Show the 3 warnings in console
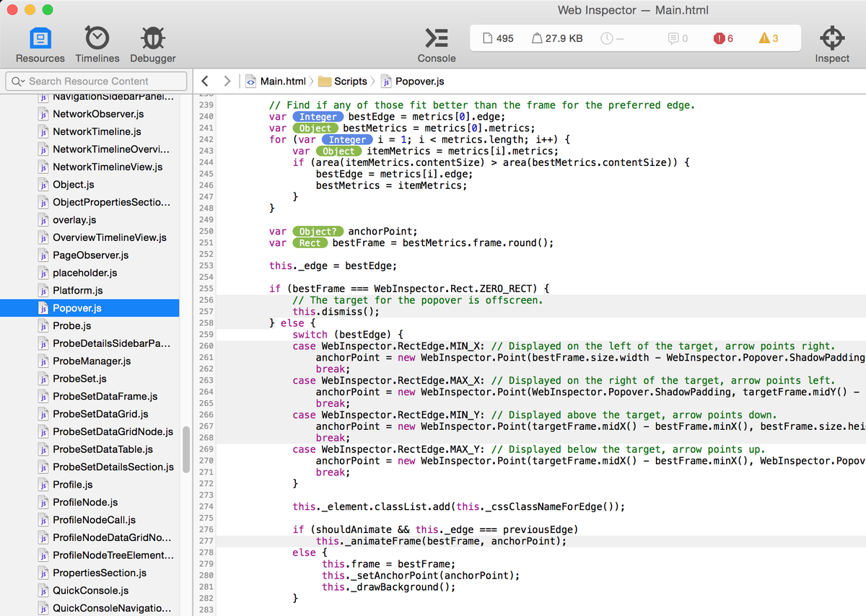 [769, 38]
